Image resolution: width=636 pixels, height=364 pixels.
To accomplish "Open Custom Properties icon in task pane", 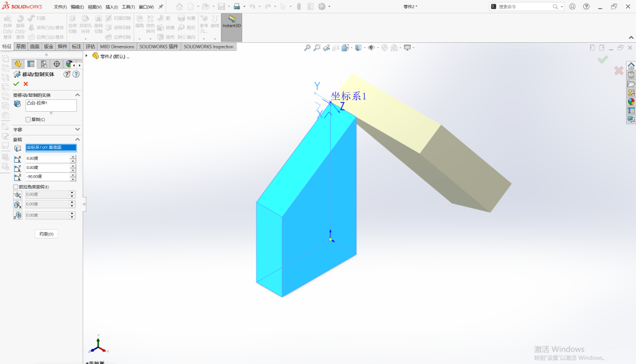I will tap(631, 111).
